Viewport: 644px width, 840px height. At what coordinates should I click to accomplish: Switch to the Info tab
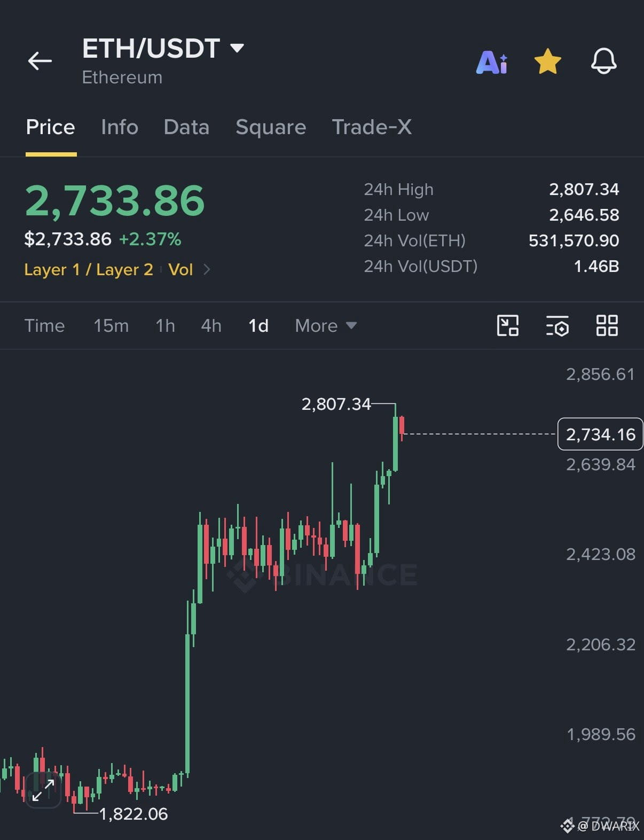click(120, 127)
